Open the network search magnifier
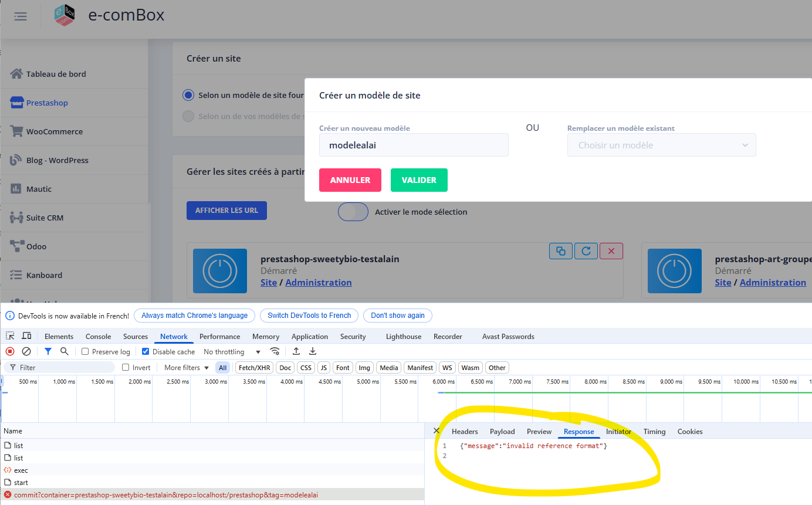This screenshot has width=812, height=505. 65,351
